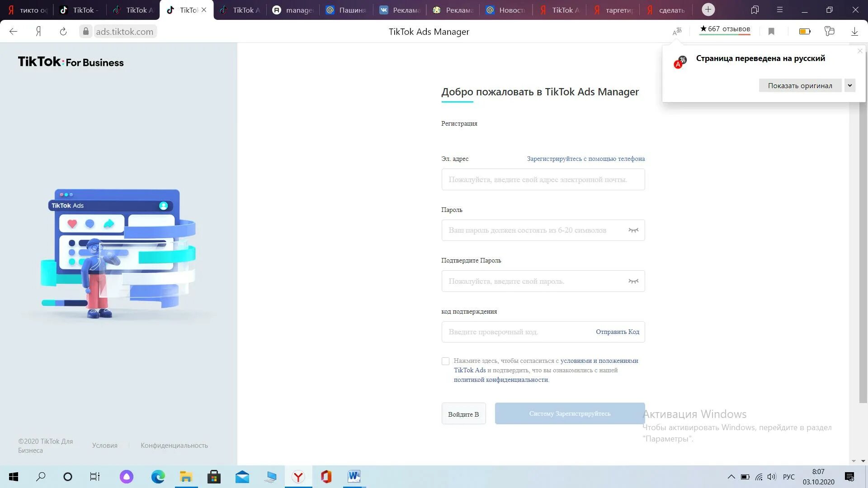The width and height of the screenshot is (868, 488).
Task: Open Mail app from taskbar
Action: [x=242, y=477]
